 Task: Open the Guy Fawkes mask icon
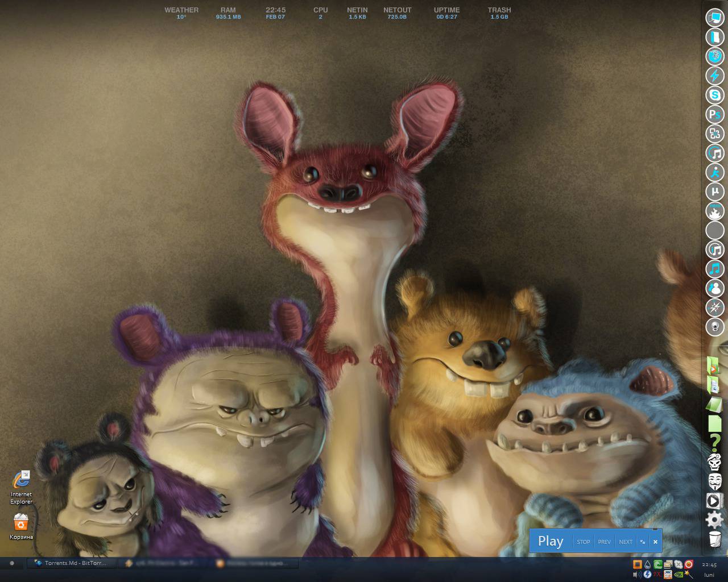click(715, 481)
